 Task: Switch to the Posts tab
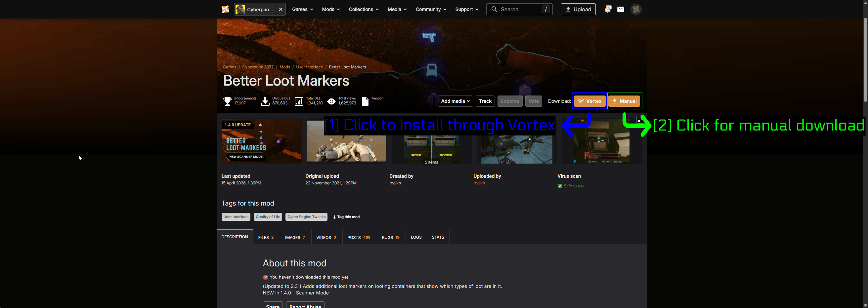click(x=359, y=237)
